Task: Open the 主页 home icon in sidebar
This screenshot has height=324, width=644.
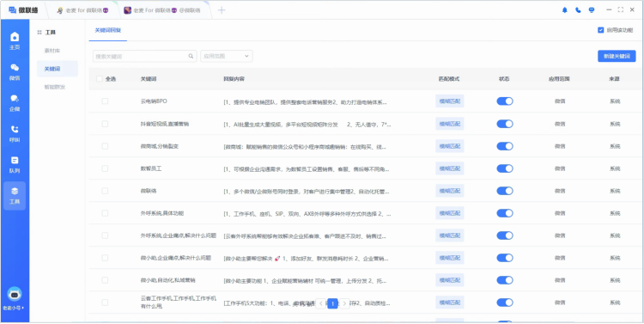Action: click(15, 41)
